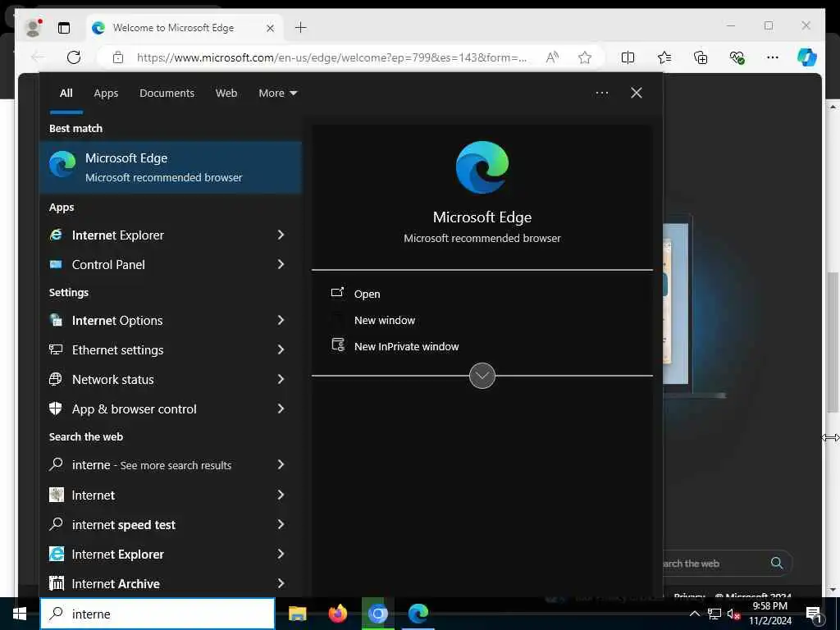Show hidden system tray icons
The image size is (840, 630).
[x=694, y=614]
